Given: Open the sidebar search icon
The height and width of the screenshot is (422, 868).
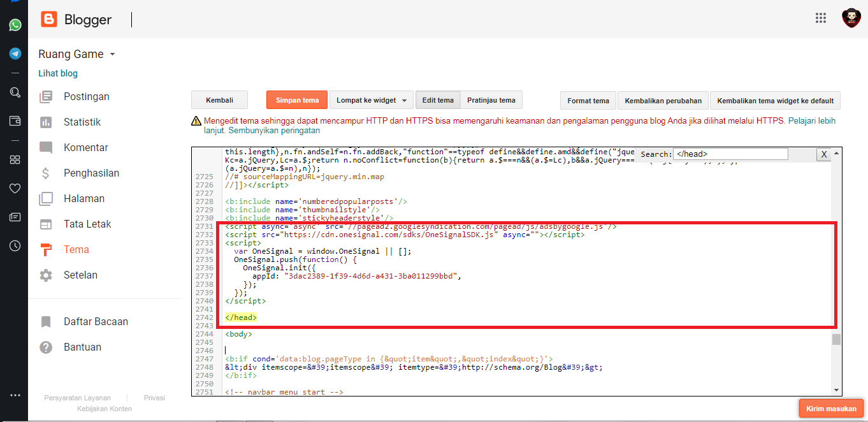Looking at the screenshot, I should coord(15,92).
